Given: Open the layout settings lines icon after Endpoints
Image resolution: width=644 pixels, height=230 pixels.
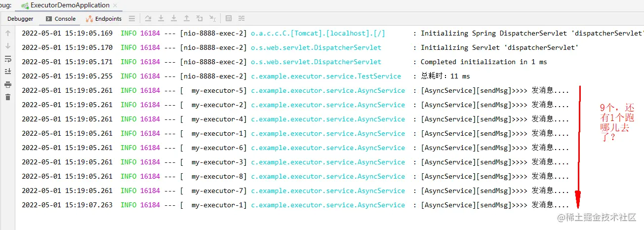Looking at the screenshot, I should (132, 19).
